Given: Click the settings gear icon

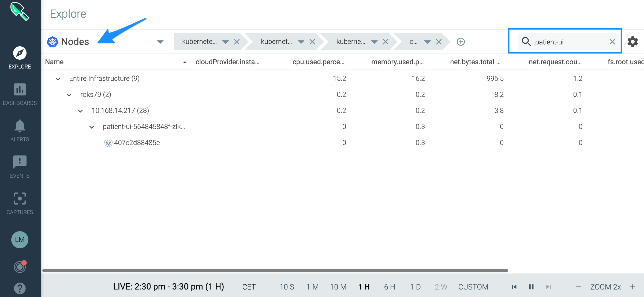Looking at the screenshot, I should point(634,41).
